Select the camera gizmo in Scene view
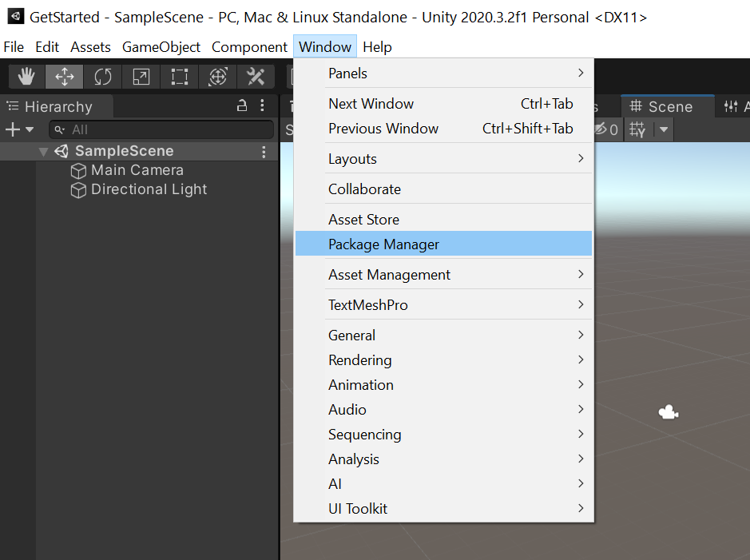 tap(669, 412)
